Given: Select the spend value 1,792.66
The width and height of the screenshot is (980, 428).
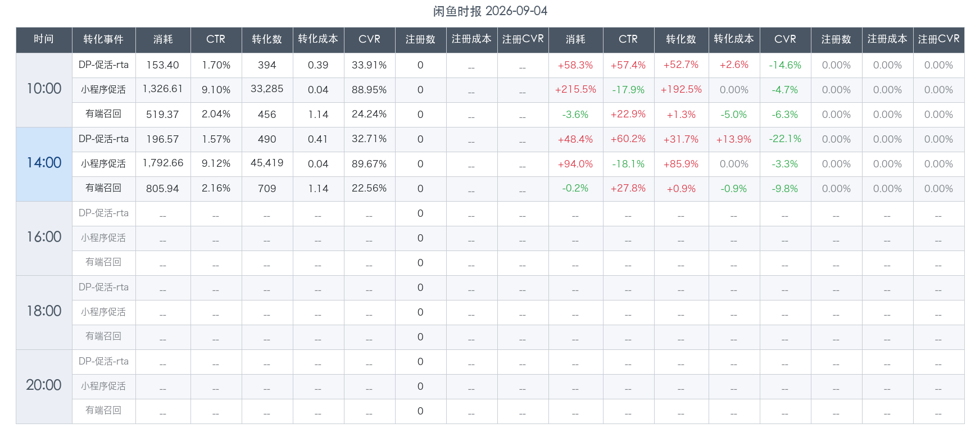Looking at the screenshot, I should pyautogui.click(x=163, y=163).
